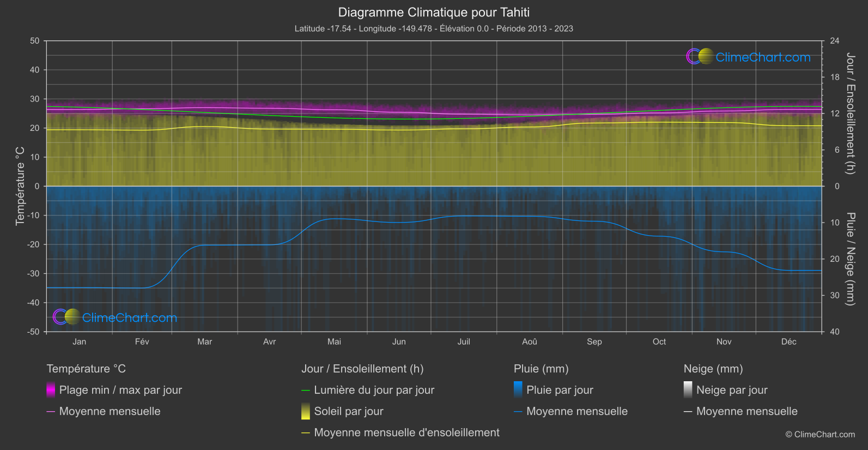The height and width of the screenshot is (450, 868).
Task: Click the 'Neige par jour' label
Action: coord(732,390)
